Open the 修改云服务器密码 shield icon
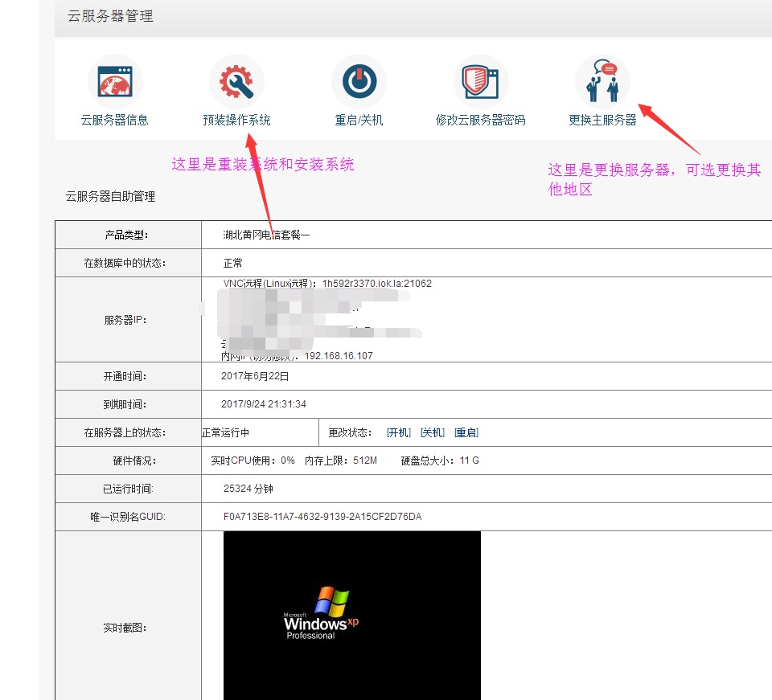The height and width of the screenshot is (700, 772). [x=480, y=82]
